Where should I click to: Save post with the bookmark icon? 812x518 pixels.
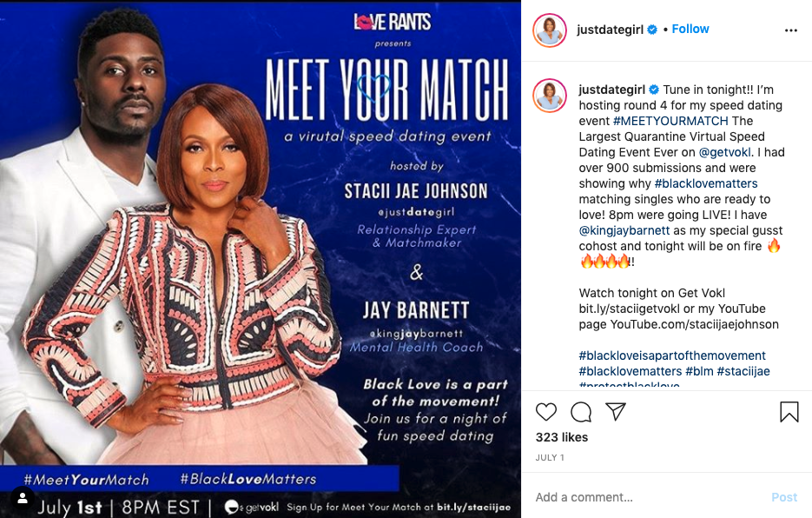click(789, 412)
